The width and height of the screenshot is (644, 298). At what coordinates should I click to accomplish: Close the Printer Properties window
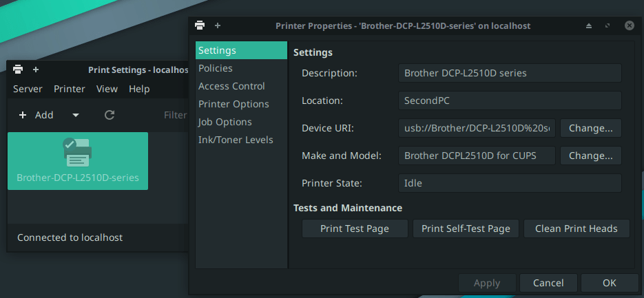click(630, 25)
